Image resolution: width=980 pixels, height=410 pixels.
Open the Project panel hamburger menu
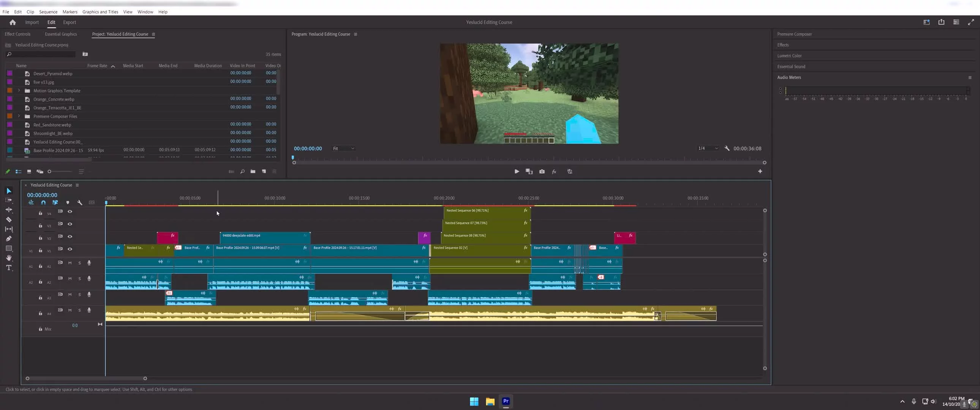pos(153,34)
